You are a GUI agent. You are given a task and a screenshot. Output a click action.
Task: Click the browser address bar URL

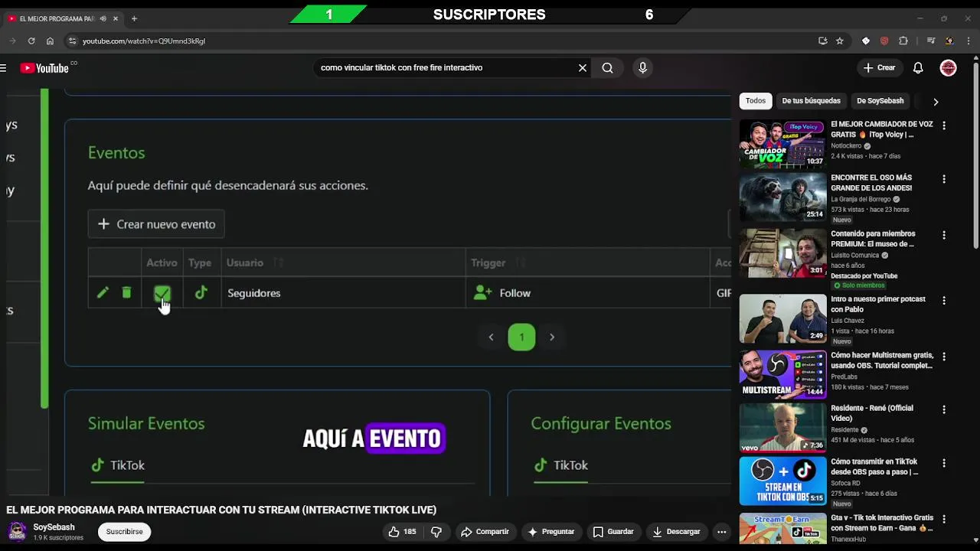click(144, 41)
